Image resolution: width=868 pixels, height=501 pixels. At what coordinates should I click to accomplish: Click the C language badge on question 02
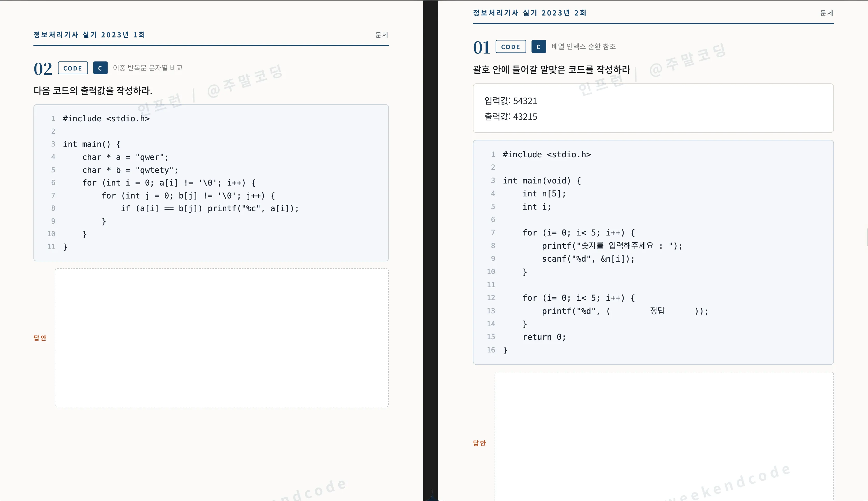[x=100, y=68]
